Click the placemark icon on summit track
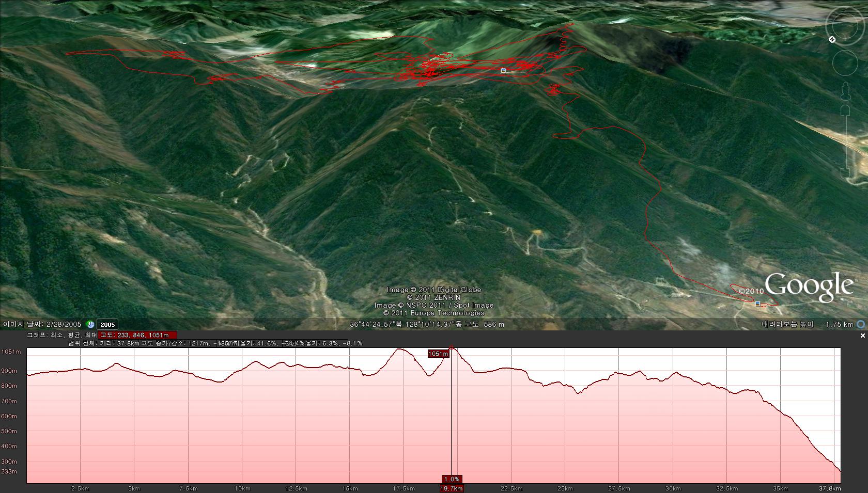The height and width of the screenshot is (493, 868). coord(503,70)
